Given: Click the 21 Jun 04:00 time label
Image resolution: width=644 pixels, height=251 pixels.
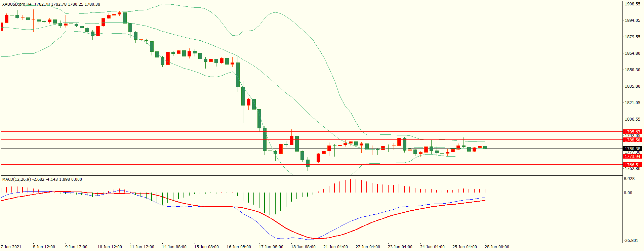Looking at the screenshot, I should click(335, 247).
